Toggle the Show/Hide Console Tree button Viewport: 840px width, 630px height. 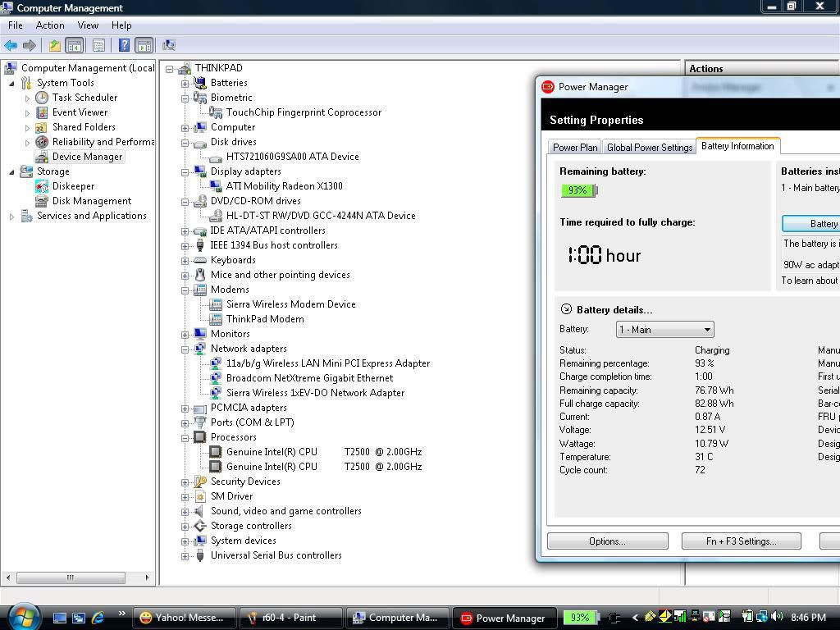(x=74, y=45)
